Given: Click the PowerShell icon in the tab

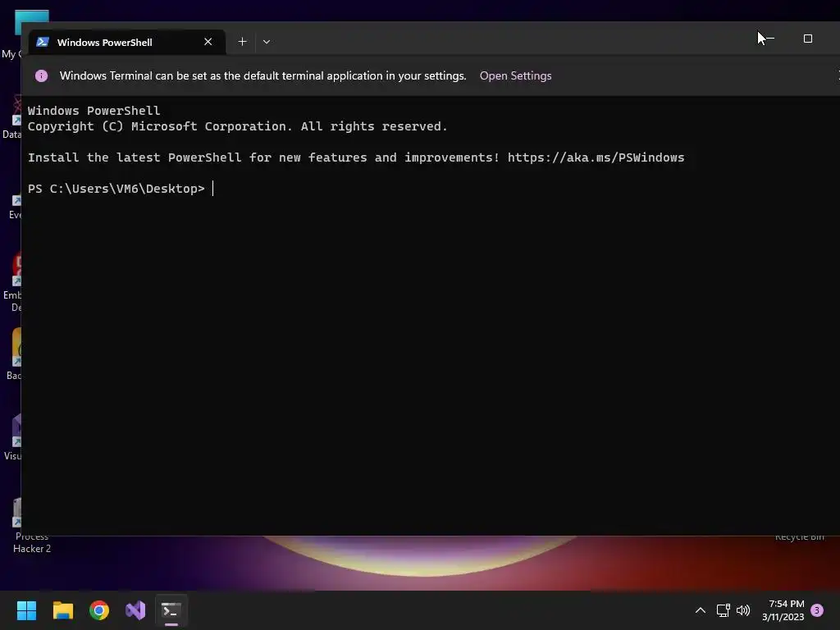Looking at the screenshot, I should (43, 42).
